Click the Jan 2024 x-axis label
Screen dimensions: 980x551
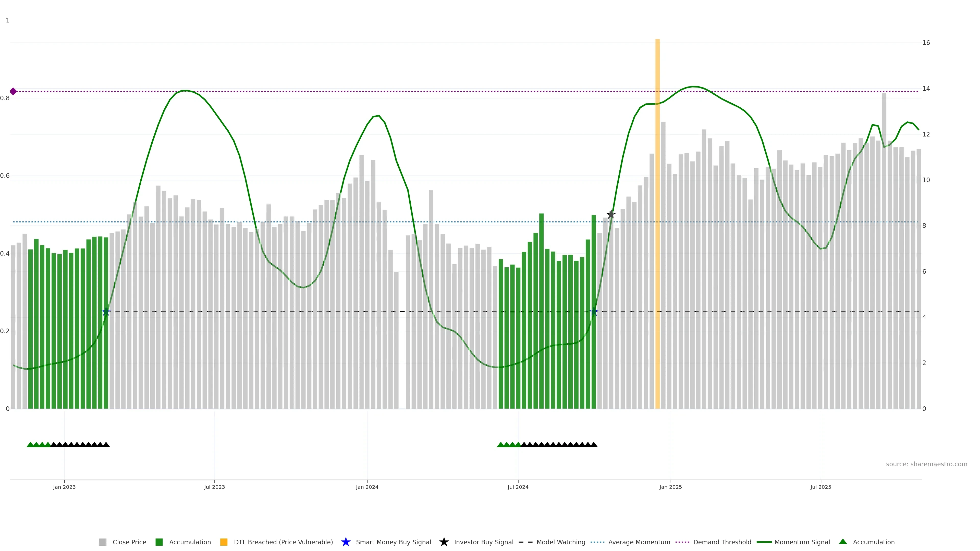[x=367, y=487]
